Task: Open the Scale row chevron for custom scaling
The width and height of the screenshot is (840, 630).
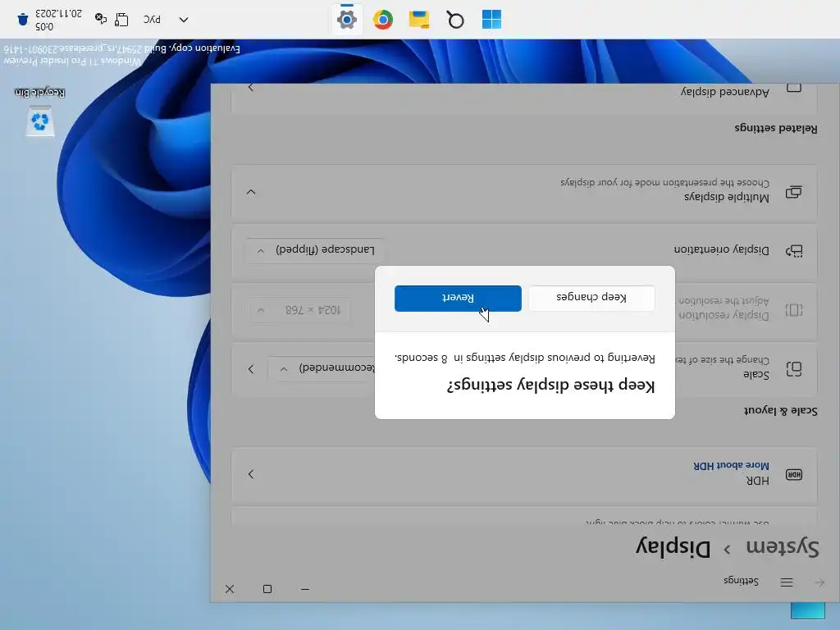Action: click(x=251, y=369)
